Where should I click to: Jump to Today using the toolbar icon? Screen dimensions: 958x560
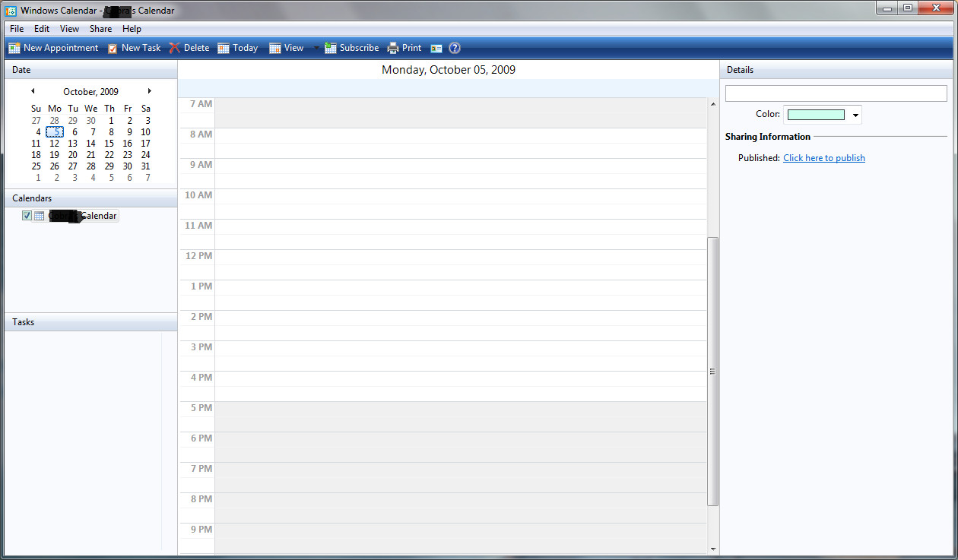[237, 47]
